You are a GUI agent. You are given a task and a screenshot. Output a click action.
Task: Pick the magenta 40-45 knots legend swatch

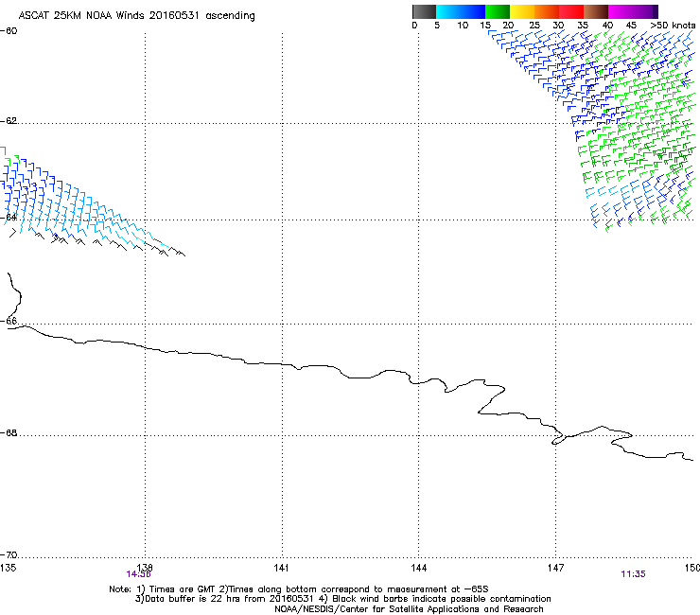tap(621, 11)
